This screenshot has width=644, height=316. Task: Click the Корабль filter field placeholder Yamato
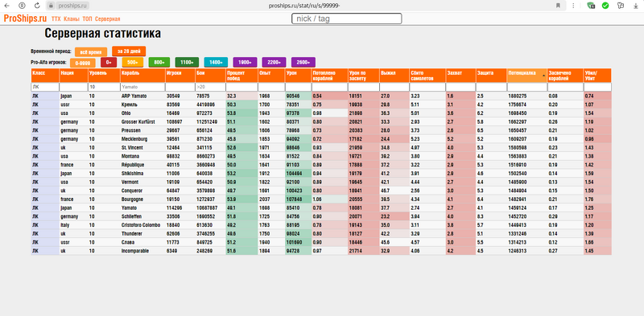point(142,87)
